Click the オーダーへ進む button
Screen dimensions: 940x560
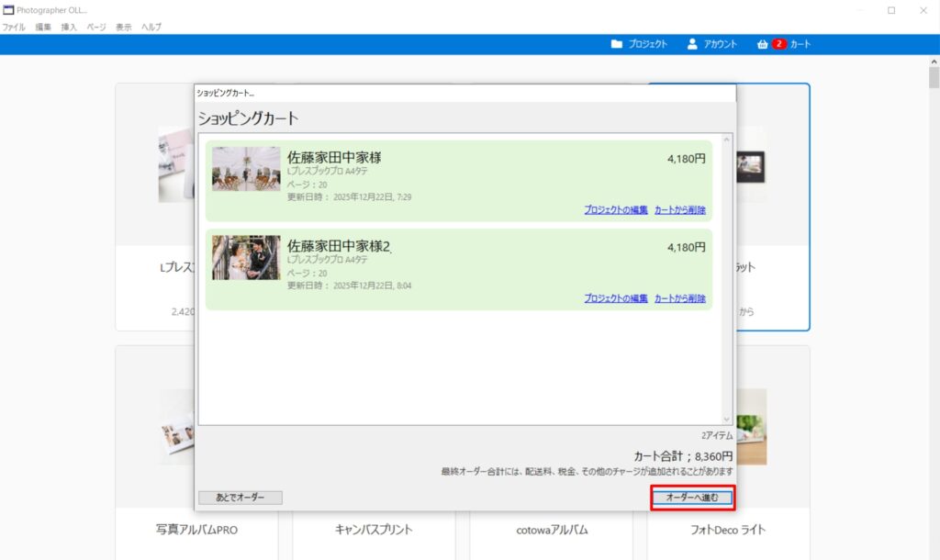(692, 498)
